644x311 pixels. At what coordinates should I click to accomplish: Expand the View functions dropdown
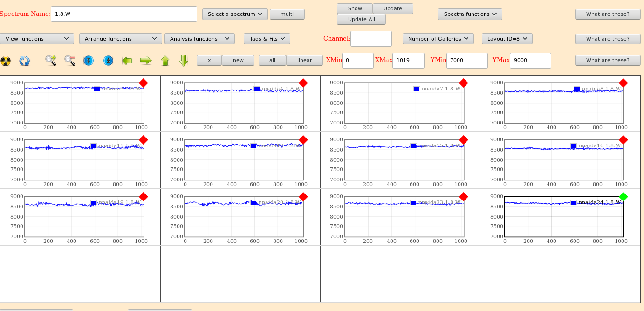(37, 39)
